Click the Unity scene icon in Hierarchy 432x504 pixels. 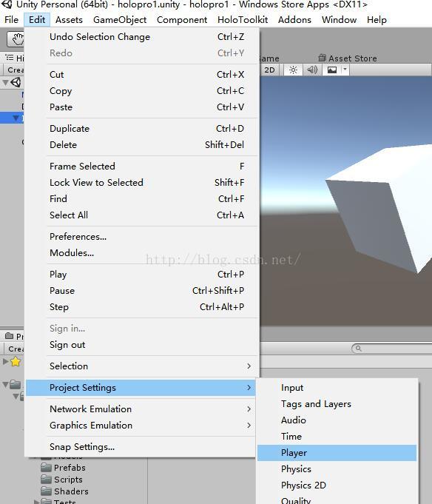[16, 82]
